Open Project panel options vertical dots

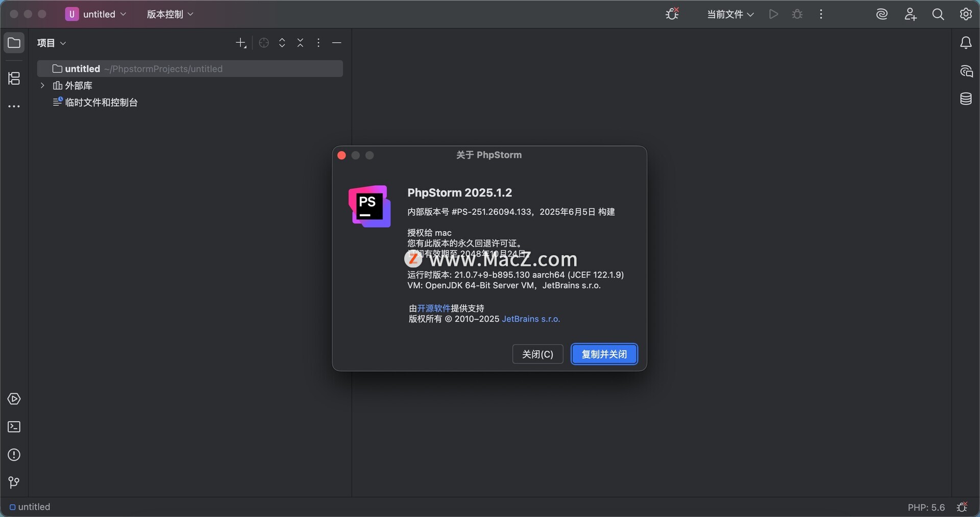[318, 43]
